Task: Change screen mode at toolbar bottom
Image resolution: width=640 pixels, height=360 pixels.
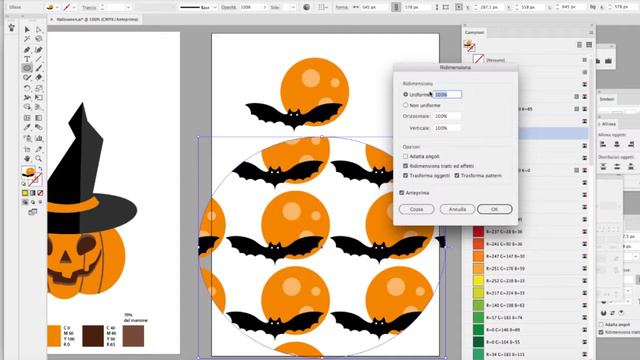Action: [x=33, y=212]
